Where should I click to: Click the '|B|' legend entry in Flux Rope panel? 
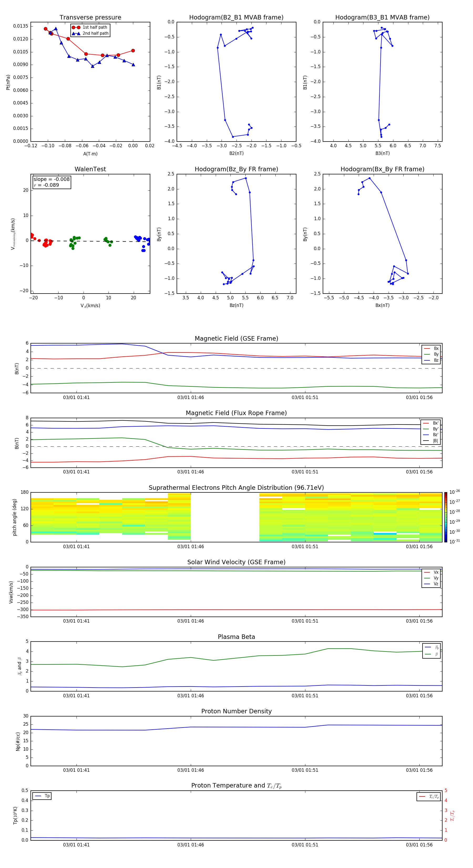click(431, 441)
